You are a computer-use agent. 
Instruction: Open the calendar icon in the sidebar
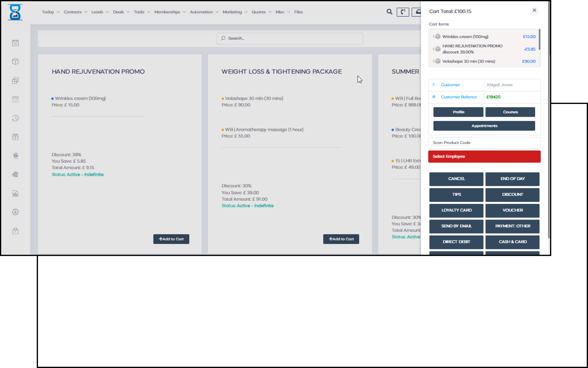coord(15,43)
